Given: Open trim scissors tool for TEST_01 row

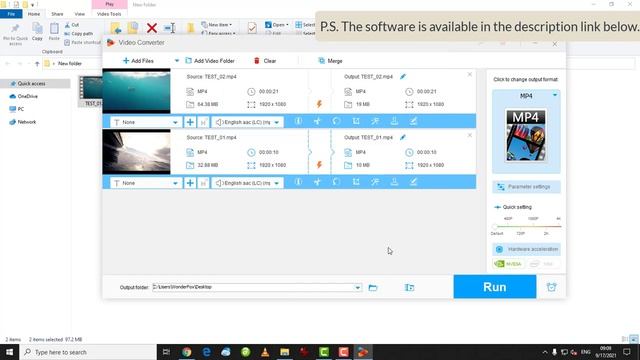Looking at the screenshot, I should 318,182.
